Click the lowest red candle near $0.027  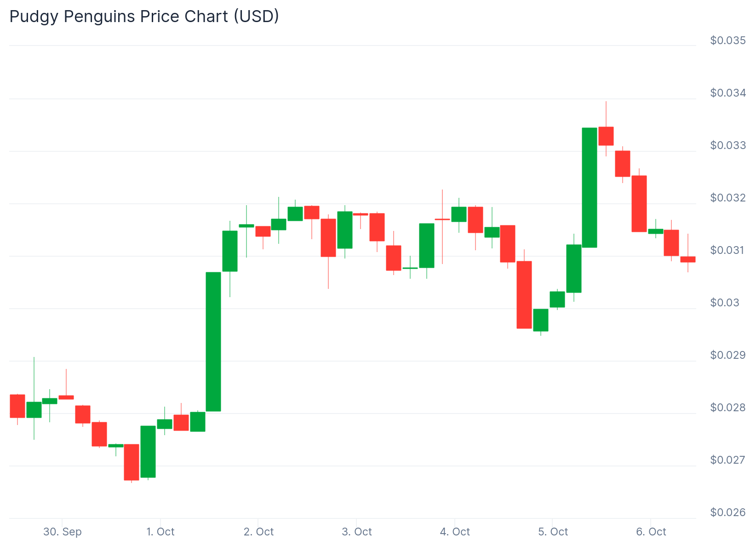(132, 462)
